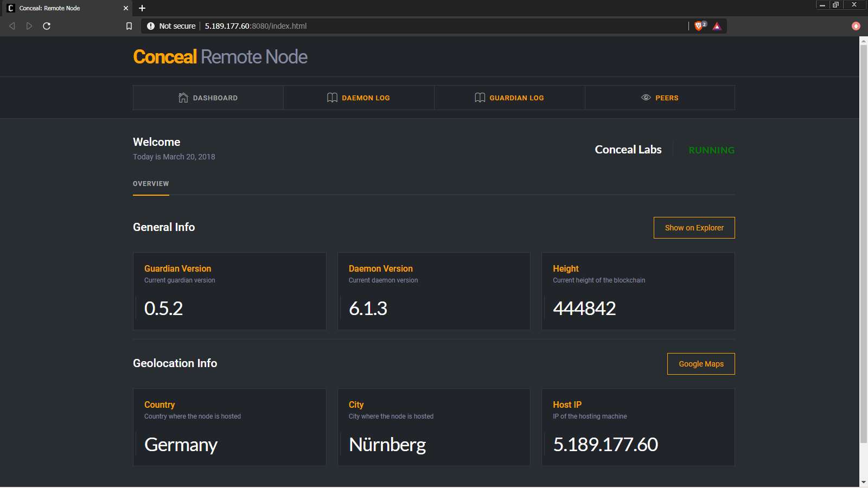Image resolution: width=868 pixels, height=488 pixels.
Task: Focus the browser address bar URL
Action: pyautogui.click(x=380, y=26)
